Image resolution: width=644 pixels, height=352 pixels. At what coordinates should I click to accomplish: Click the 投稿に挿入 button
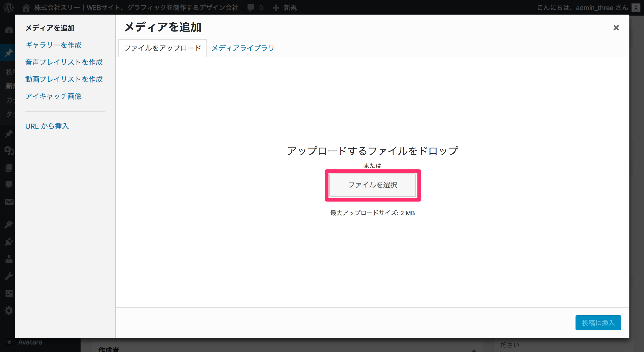tap(598, 323)
